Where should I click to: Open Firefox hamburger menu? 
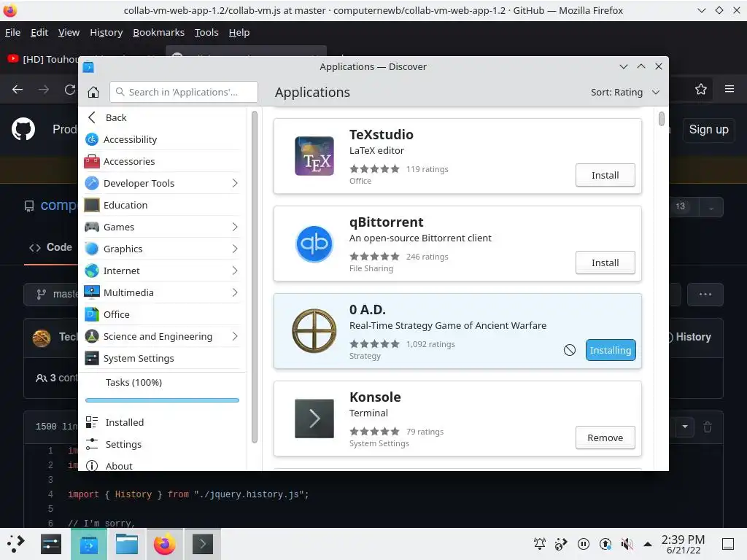(x=729, y=89)
